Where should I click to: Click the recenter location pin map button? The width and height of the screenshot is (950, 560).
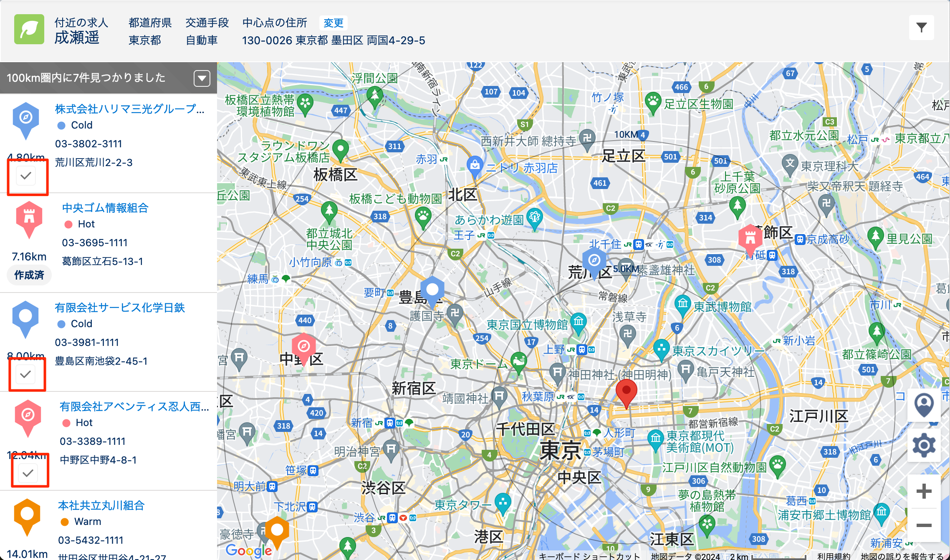click(924, 405)
